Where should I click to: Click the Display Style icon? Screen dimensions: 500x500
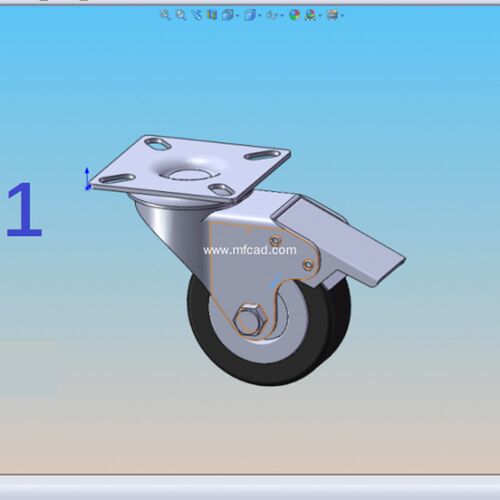tap(250, 15)
